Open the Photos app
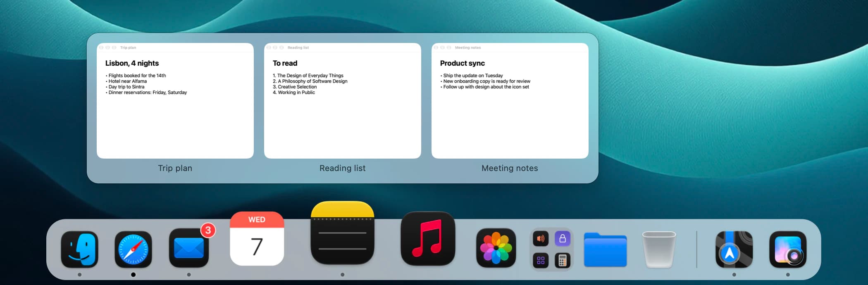This screenshot has height=285, width=868. [x=496, y=247]
